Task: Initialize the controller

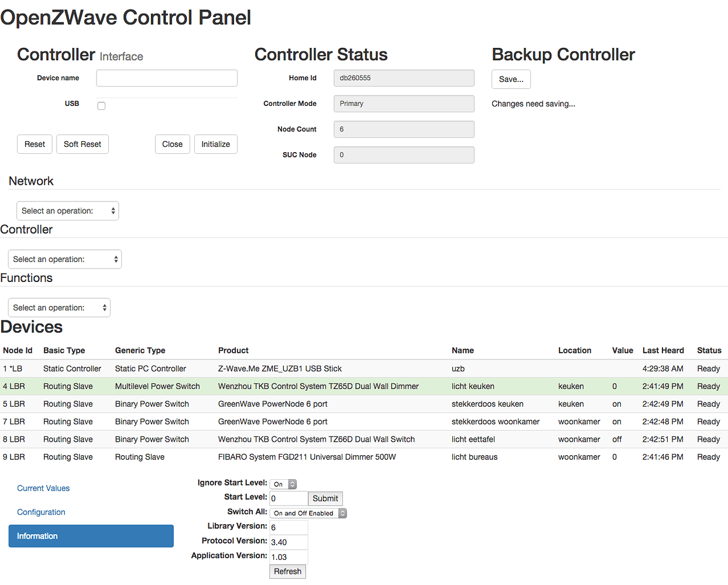Action: [x=215, y=144]
